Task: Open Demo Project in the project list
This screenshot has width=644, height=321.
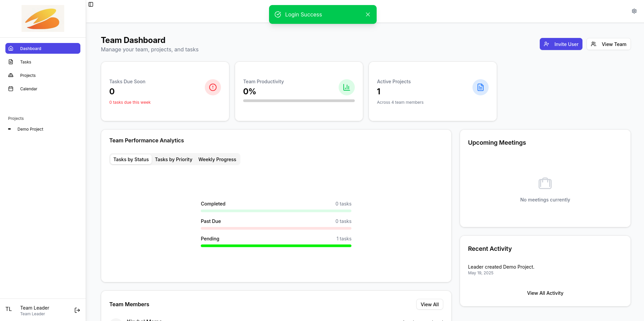Action: coord(30,129)
